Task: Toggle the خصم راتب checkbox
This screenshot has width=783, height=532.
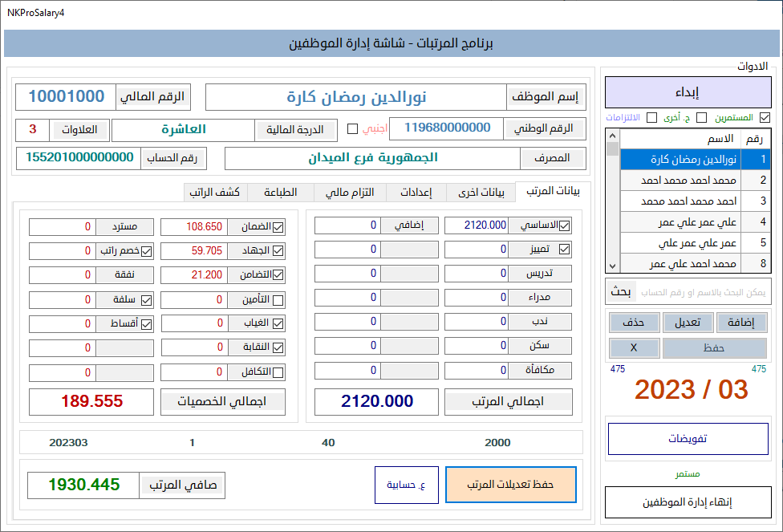Action: (x=146, y=251)
